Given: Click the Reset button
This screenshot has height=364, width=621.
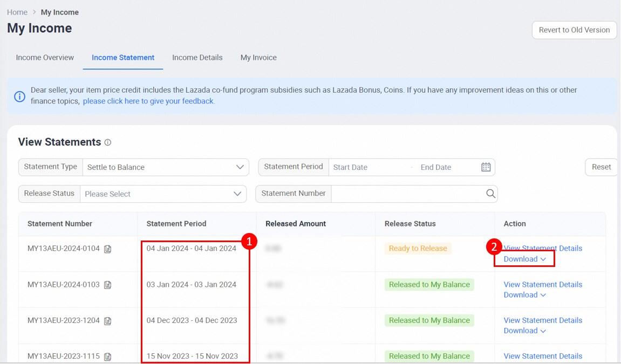Looking at the screenshot, I should click(x=601, y=167).
